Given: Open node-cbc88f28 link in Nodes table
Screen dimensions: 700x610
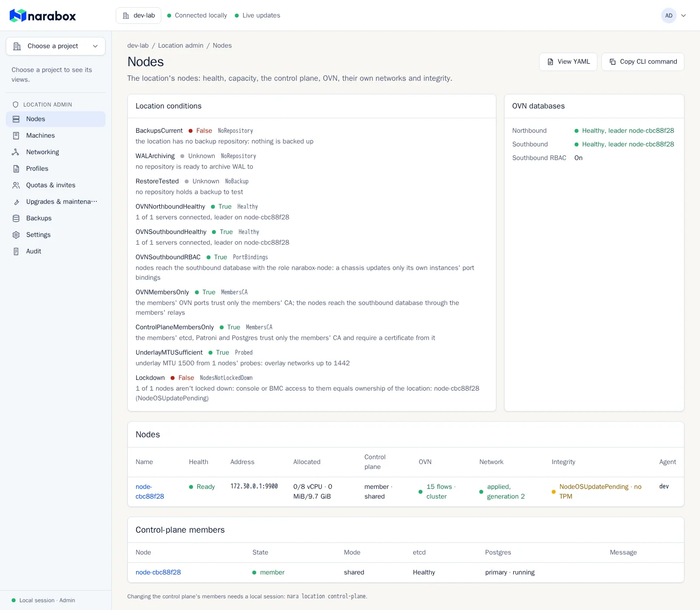Looking at the screenshot, I should point(150,492).
